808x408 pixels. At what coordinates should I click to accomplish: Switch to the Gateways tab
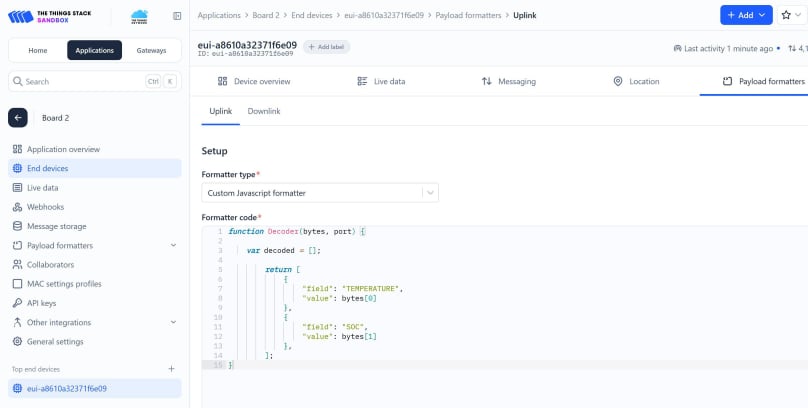point(152,50)
